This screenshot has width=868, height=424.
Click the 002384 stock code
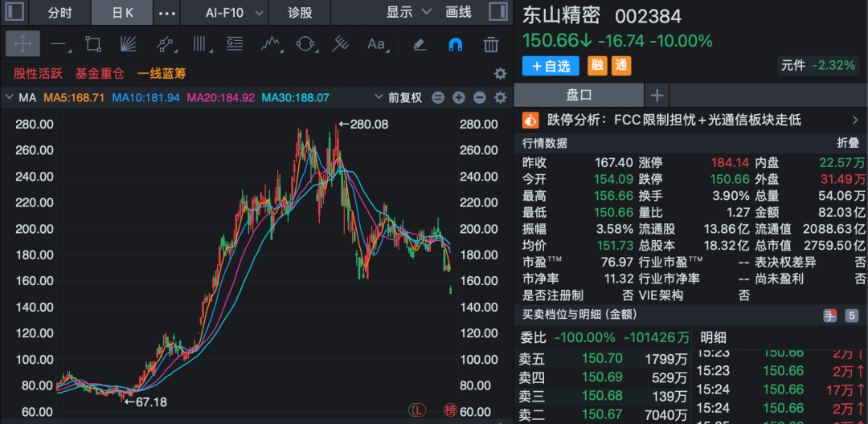click(x=649, y=16)
